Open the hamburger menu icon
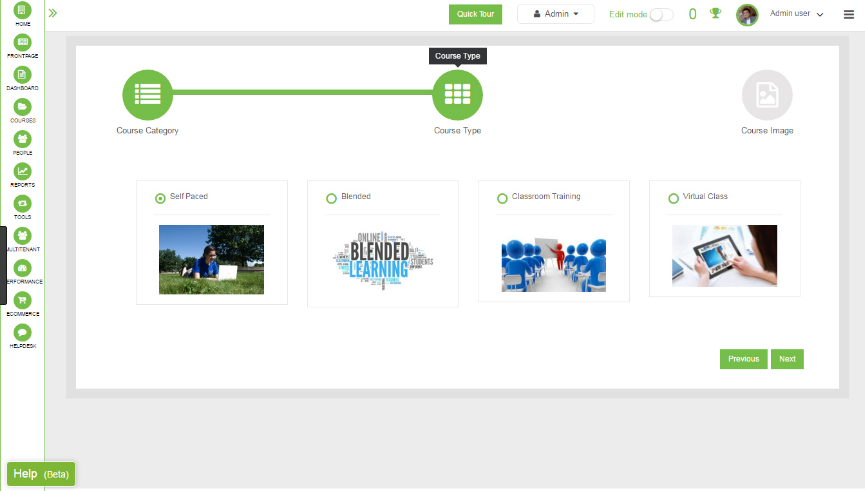Screen dimensions: 865x491 [x=849, y=14]
